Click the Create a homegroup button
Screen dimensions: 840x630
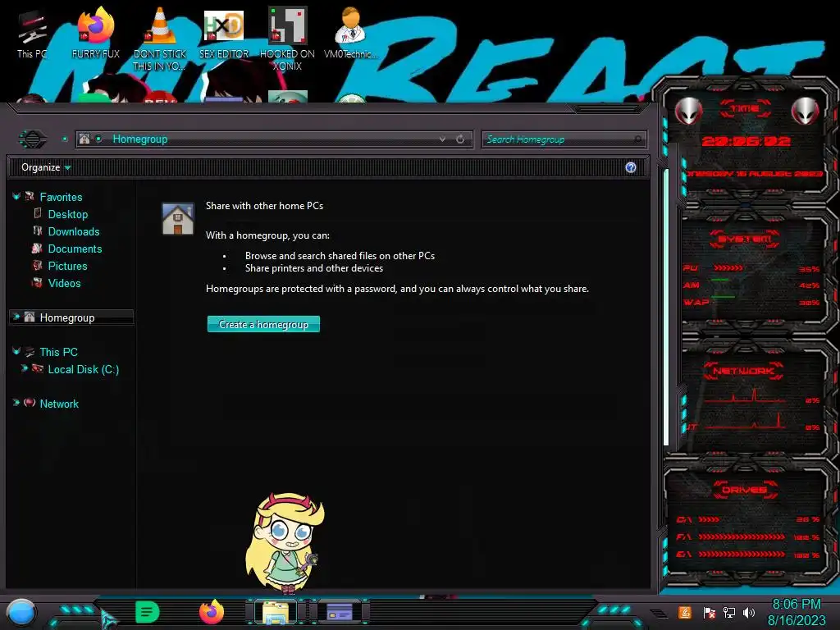[x=263, y=324]
